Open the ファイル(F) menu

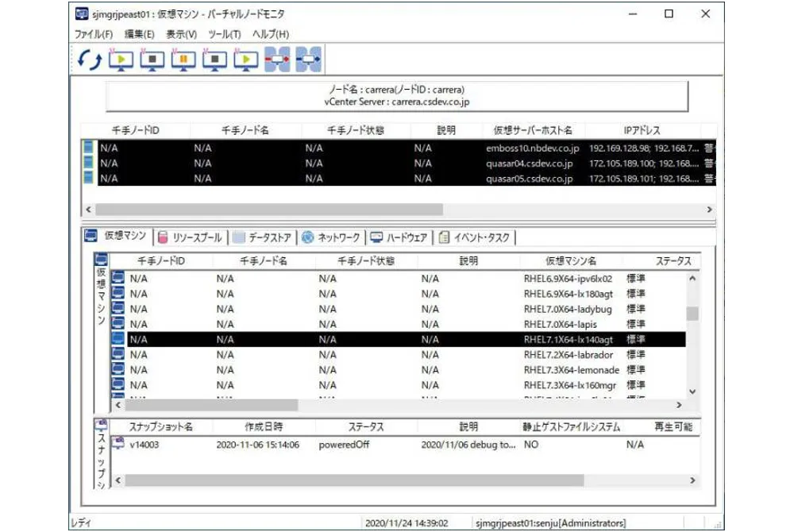coord(94,34)
